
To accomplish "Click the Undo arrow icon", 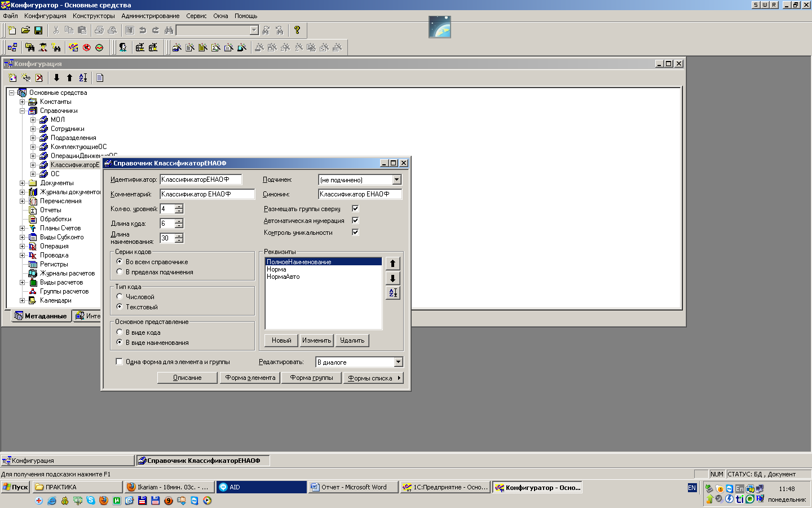I will pyautogui.click(x=143, y=30).
